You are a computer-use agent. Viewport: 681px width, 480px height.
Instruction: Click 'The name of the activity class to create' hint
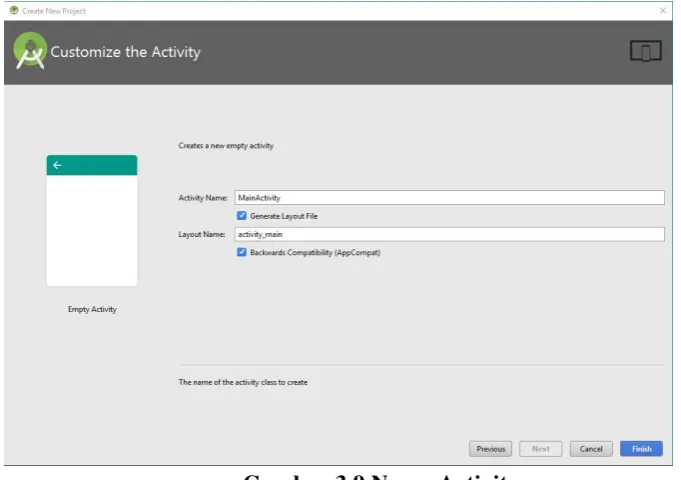243,382
